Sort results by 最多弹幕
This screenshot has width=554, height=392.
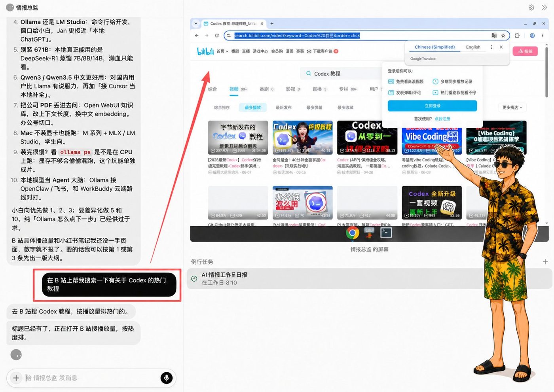click(314, 108)
